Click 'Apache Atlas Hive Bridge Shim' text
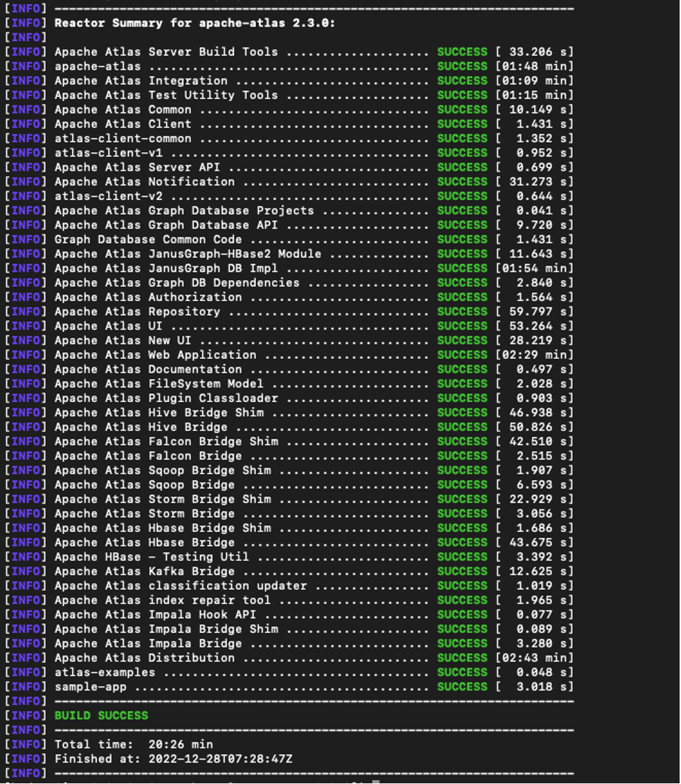Viewport: 681px width, 784px height. pos(159,413)
